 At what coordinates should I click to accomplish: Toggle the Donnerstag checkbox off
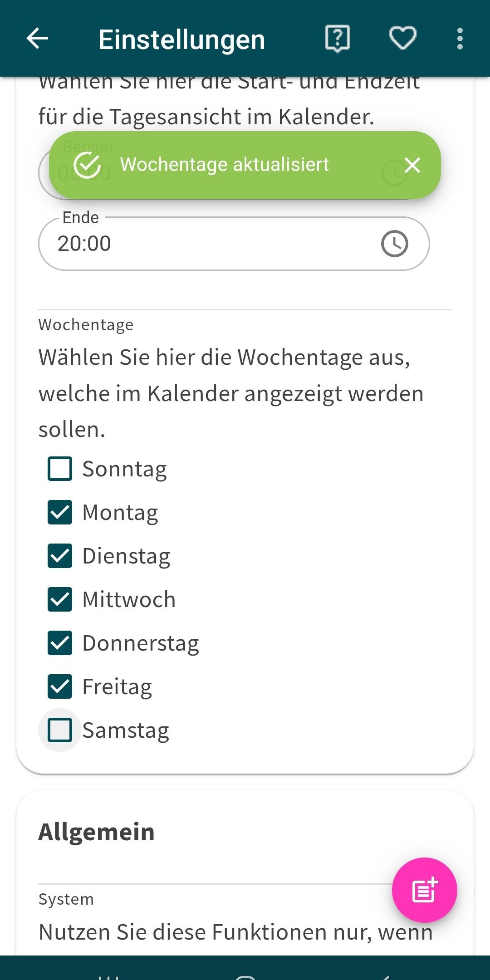pos(60,643)
